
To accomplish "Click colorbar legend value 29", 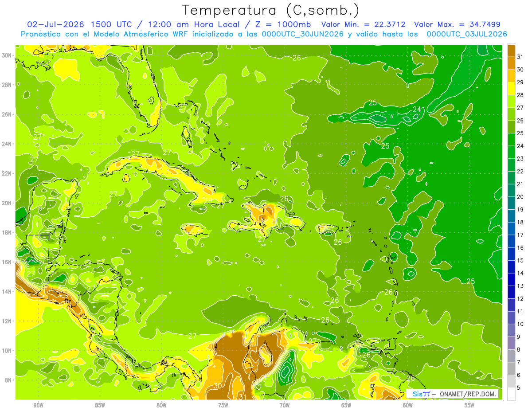I will pos(520,82).
